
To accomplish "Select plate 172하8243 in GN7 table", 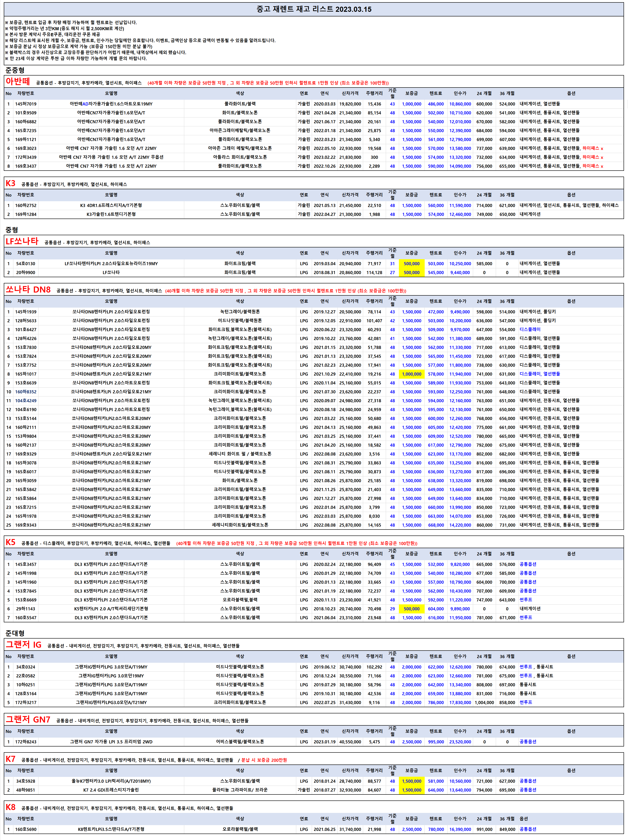I will (x=26, y=742).
